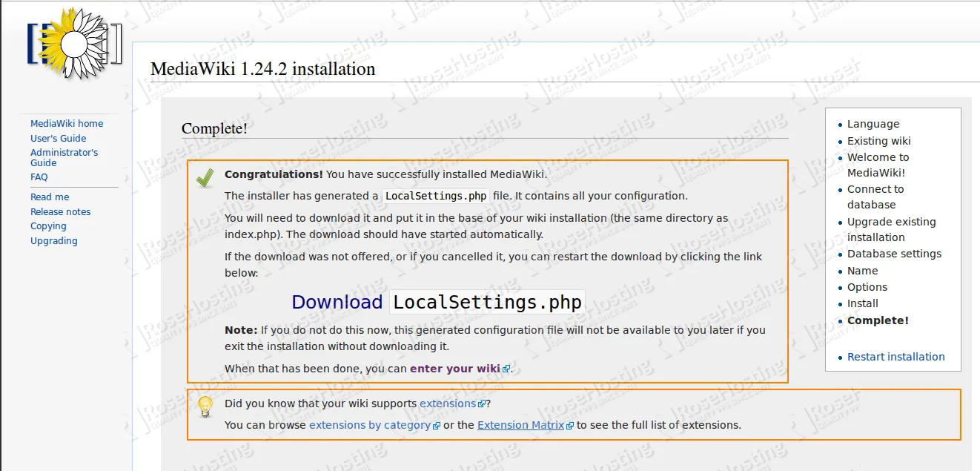980x471 pixels.
Task: Click the lightbulb tip icon
Action: pos(205,406)
